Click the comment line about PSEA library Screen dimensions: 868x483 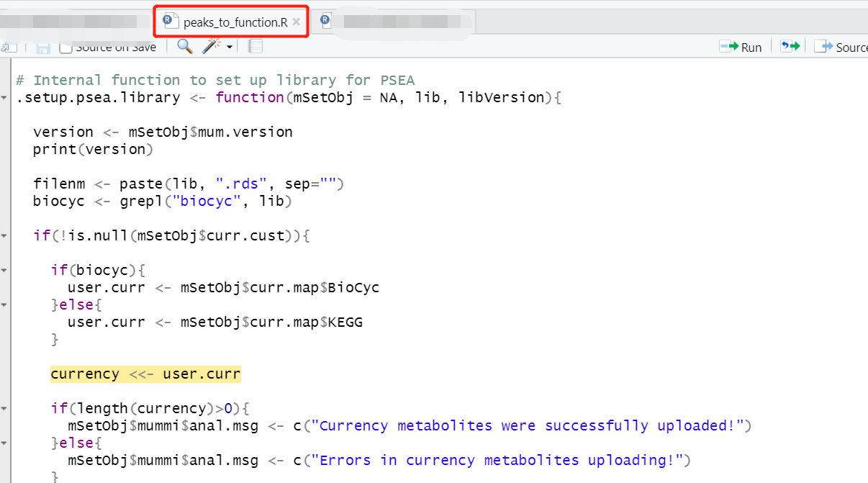(215, 80)
